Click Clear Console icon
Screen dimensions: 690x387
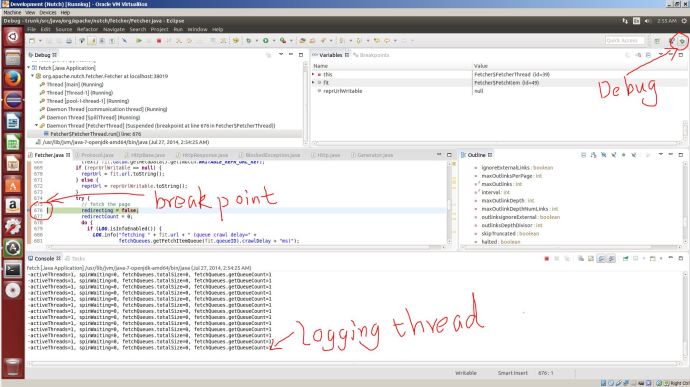click(x=581, y=258)
